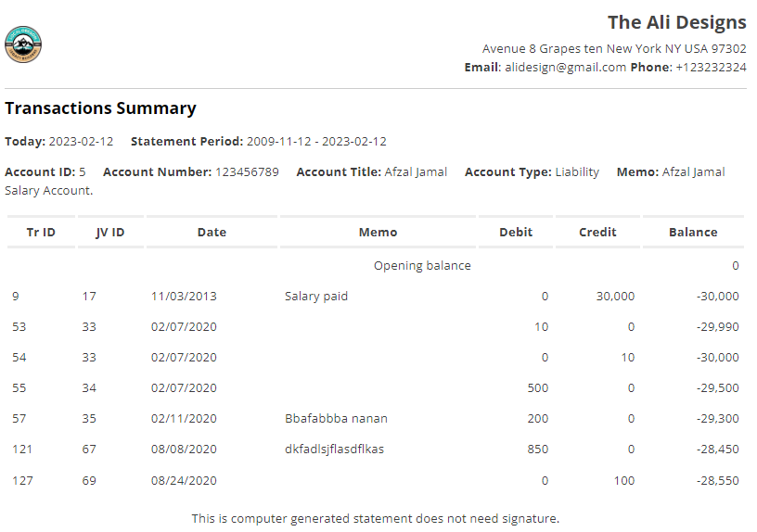Screen dimensions: 757x532
Task: Click the Balance column header
Action: (x=693, y=233)
